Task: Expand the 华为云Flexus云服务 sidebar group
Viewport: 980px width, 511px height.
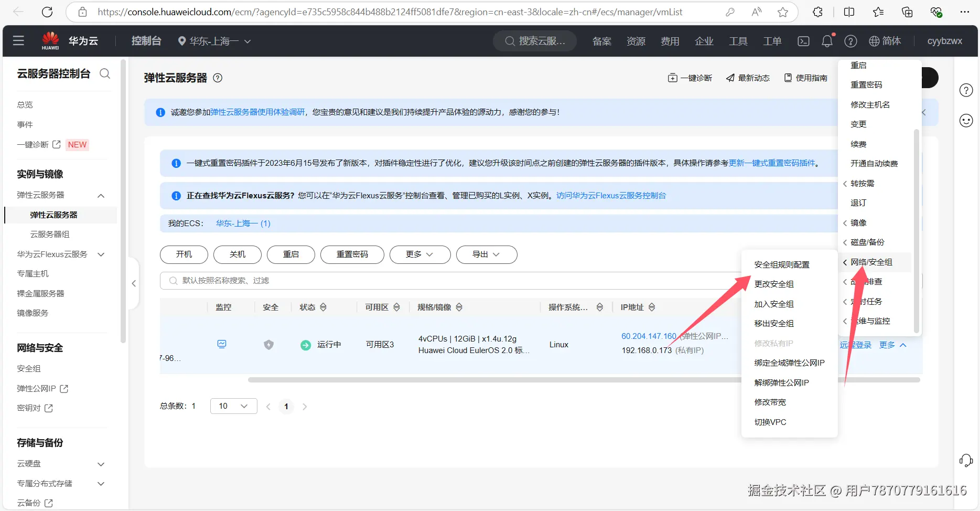Action: [101, 254]
